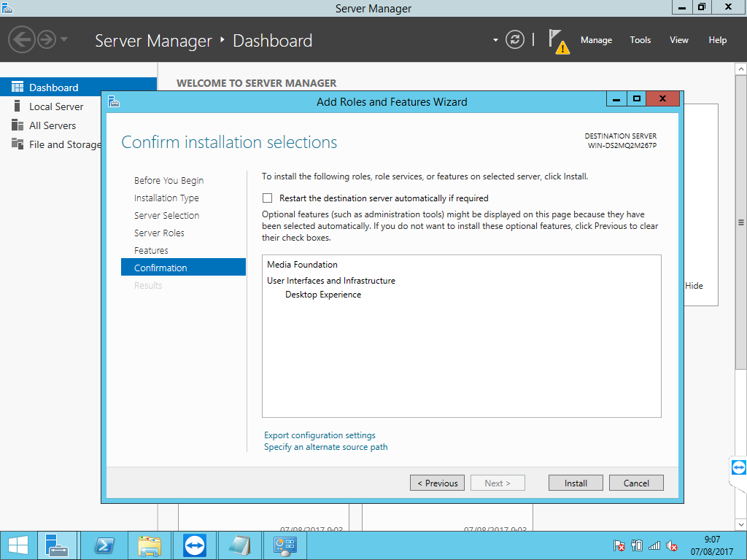Image resolution: width=747 pixels, height=560 pixels.
Task: Click the scrollbar down arrow in Server Manager
Action: click(x=741, y=524)
